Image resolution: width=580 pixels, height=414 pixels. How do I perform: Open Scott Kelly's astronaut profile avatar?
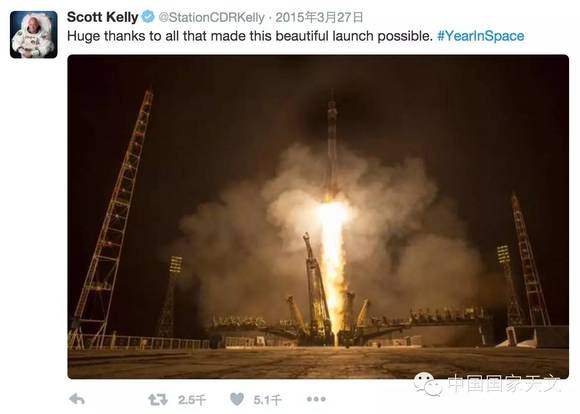(x=34, y=34)
